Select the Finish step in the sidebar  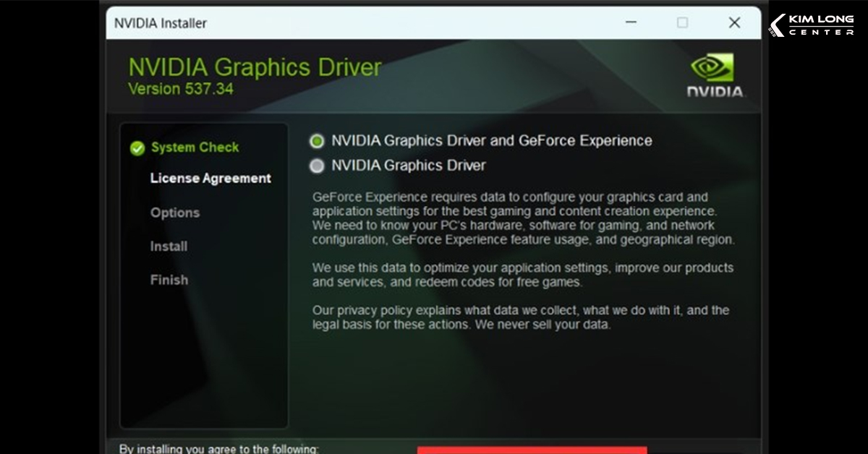click(169, 280)
